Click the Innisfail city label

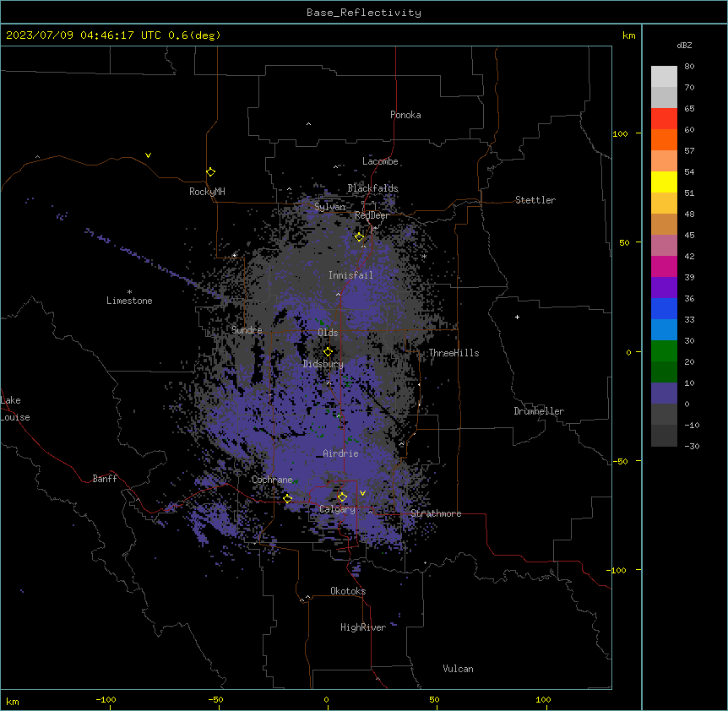350,275
